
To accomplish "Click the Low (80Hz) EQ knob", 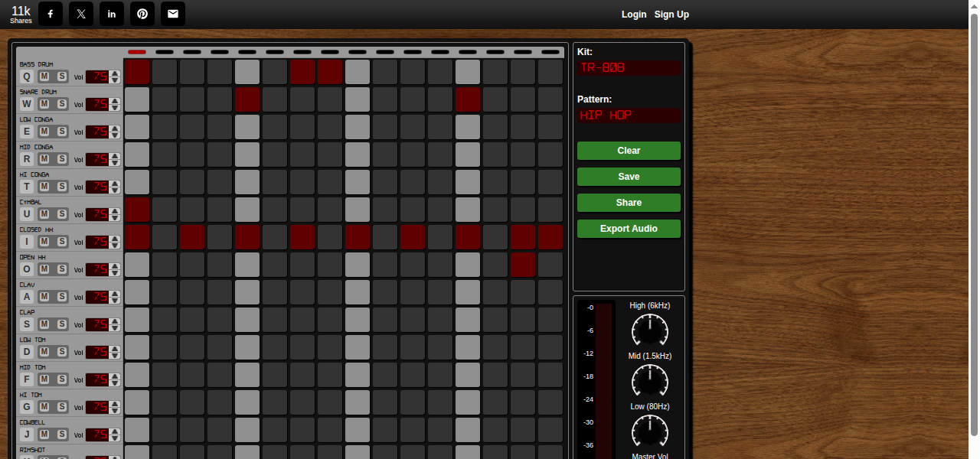I will [649, 431].
